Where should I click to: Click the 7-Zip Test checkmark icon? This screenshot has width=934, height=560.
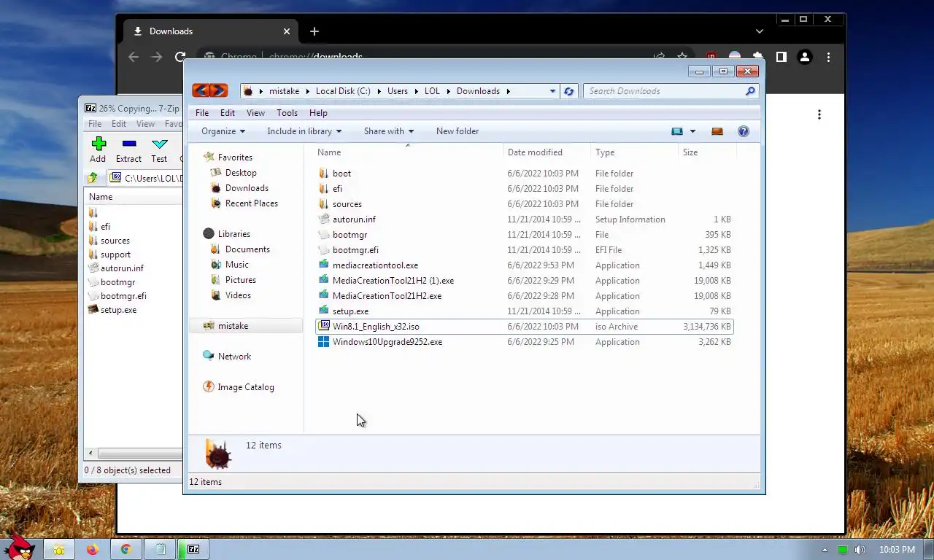(159, 144)
